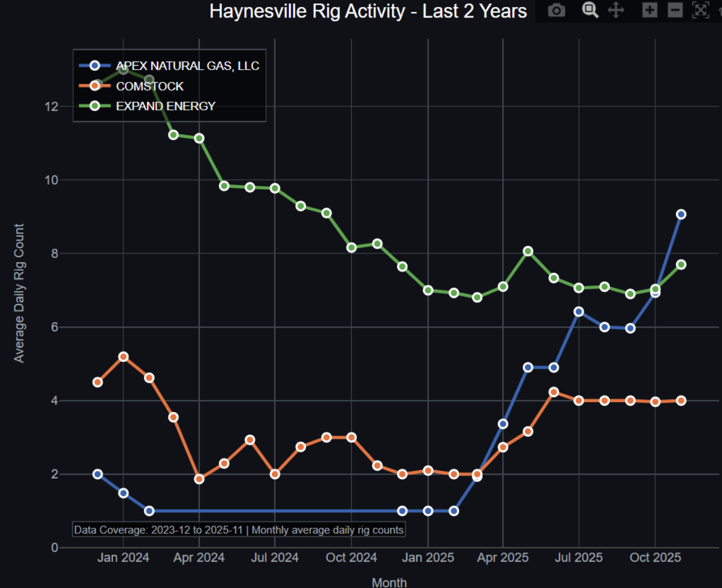Click the Haynesville Rig Activity chart title

tap(368, 12)
